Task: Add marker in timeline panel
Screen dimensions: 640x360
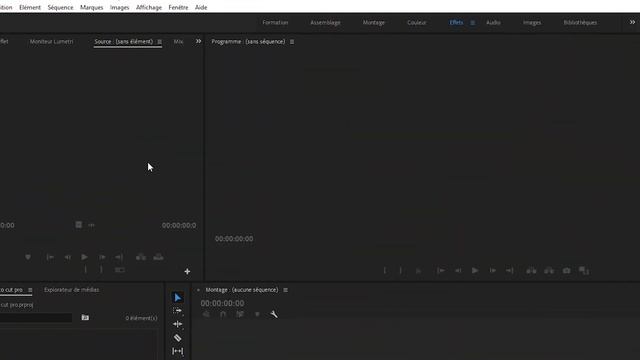Action: pos(257,314)
